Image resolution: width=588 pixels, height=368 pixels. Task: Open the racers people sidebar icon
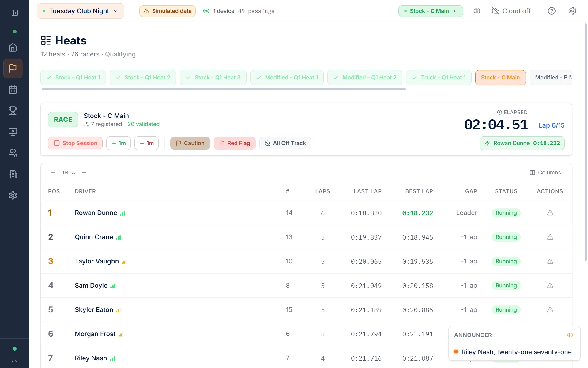tap(13, 153)
